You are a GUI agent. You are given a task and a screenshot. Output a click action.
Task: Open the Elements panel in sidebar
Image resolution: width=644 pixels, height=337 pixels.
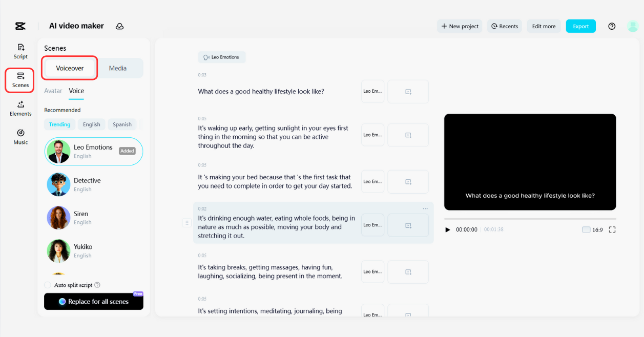20,108
